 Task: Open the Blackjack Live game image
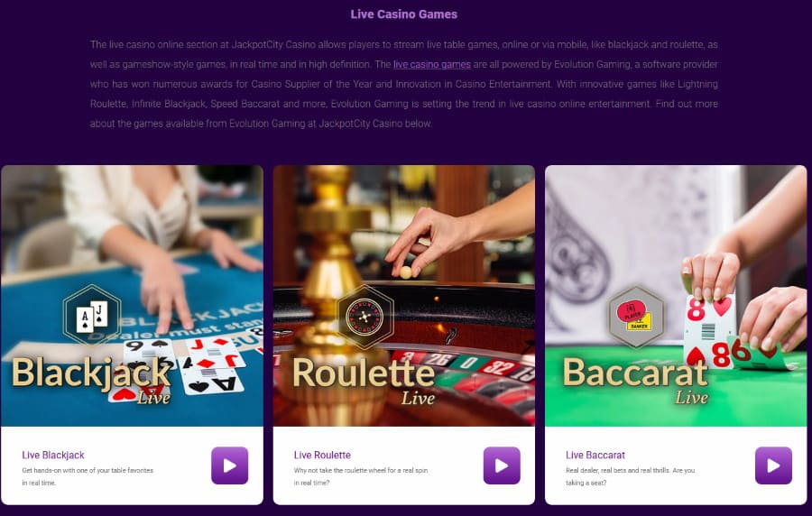point(132,296)
